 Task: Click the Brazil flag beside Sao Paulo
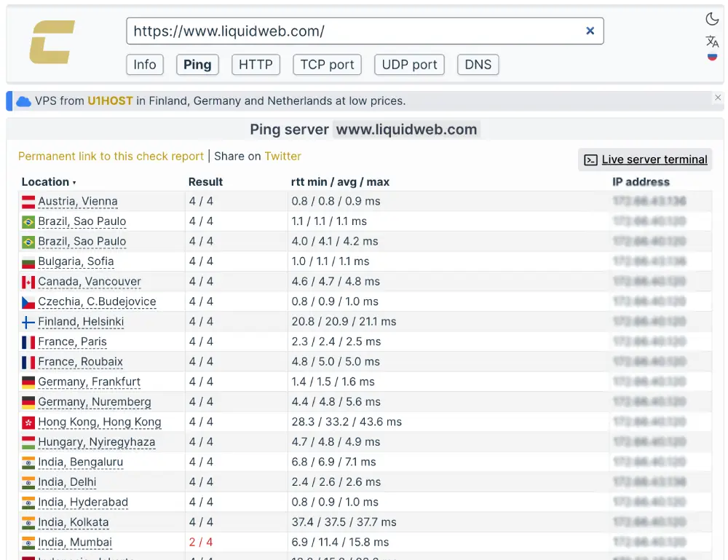[27, 221]
